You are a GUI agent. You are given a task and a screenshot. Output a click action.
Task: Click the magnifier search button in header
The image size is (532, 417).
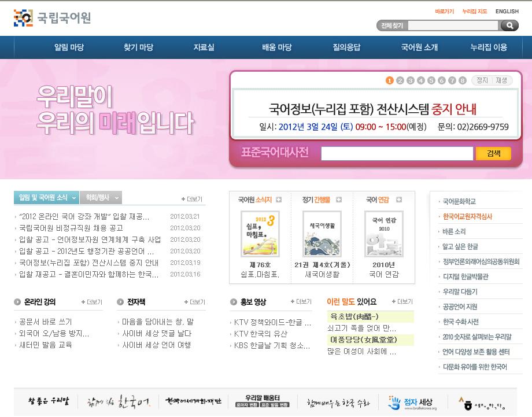pyautogui.click(x=509, y=25)
